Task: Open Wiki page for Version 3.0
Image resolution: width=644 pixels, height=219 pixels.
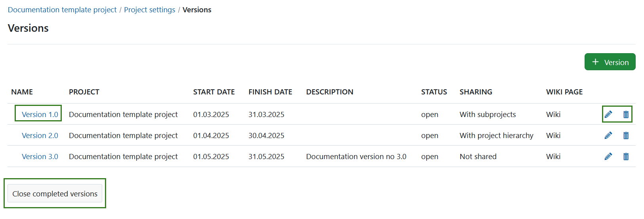Action: click(553, 156)
